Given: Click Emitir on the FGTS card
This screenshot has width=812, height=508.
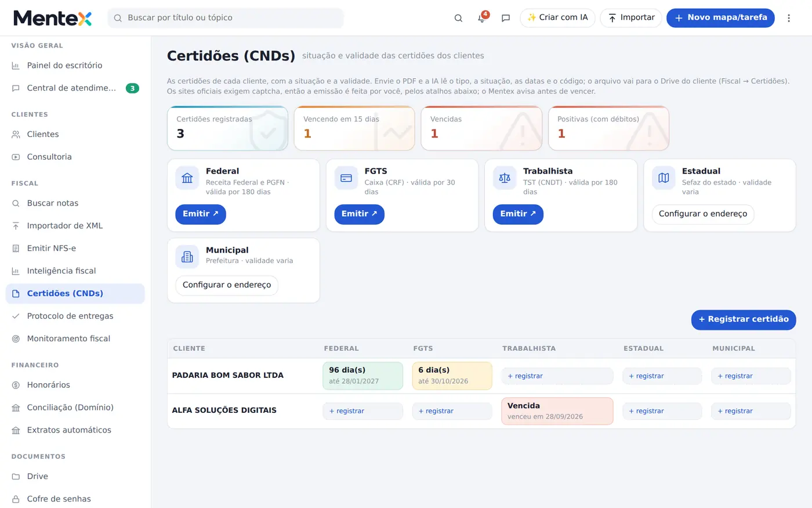Looking at the screenshot, I should (359, 214).
